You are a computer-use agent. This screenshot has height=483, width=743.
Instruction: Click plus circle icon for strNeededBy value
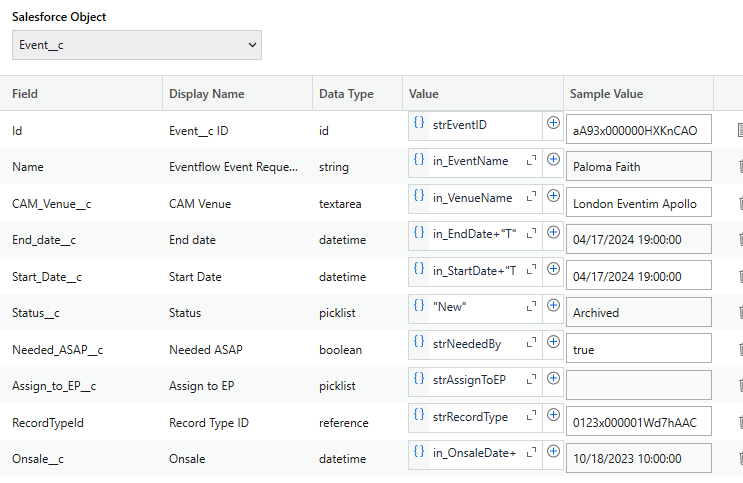pyautogui.click(x=553, y=342)
